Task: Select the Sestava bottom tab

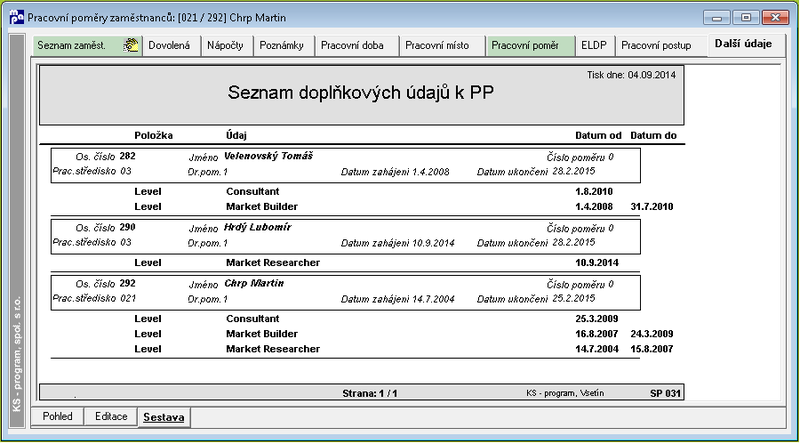Action: (x=163, y=417)
